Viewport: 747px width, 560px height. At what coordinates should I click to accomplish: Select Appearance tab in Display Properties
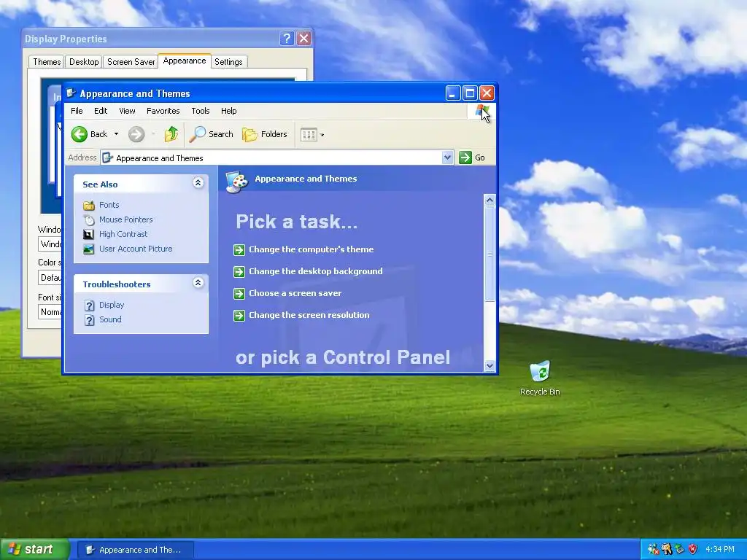point(185,61)
